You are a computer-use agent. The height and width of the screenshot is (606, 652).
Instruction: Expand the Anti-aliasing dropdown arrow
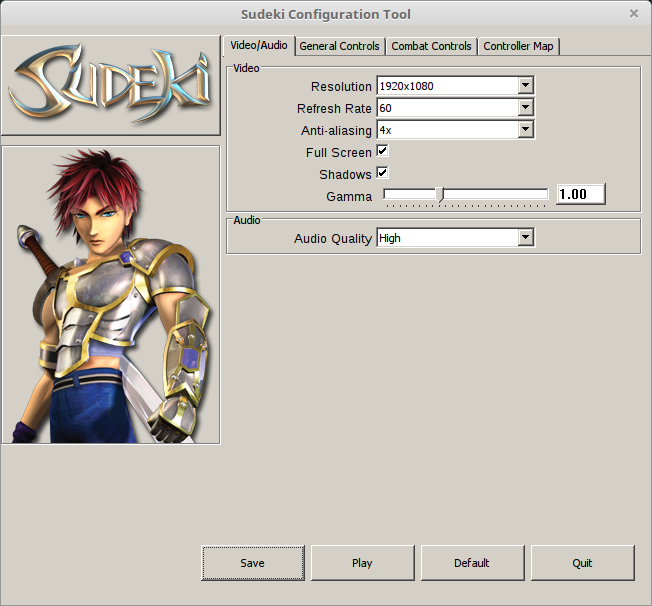click(526, 129)
